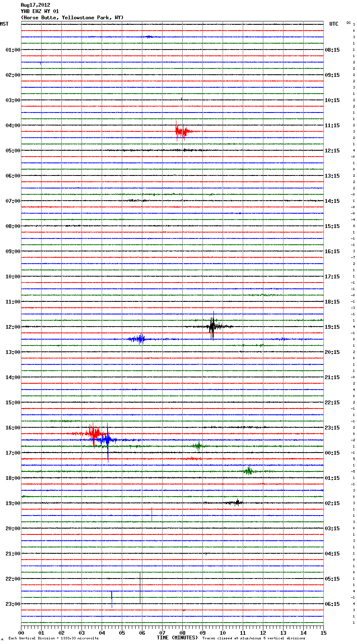Select the 14:00 MST time label

click(13, 377)
